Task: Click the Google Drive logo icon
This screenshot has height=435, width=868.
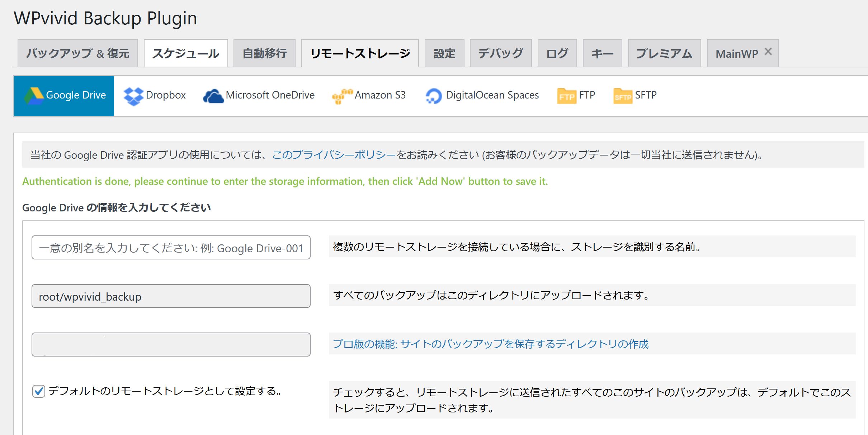Action: coord(34,96)
